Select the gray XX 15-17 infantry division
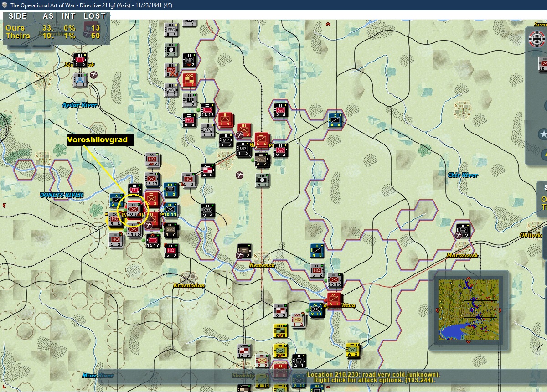The height and width of the screenshot is (392, 547). coord(153,180)
